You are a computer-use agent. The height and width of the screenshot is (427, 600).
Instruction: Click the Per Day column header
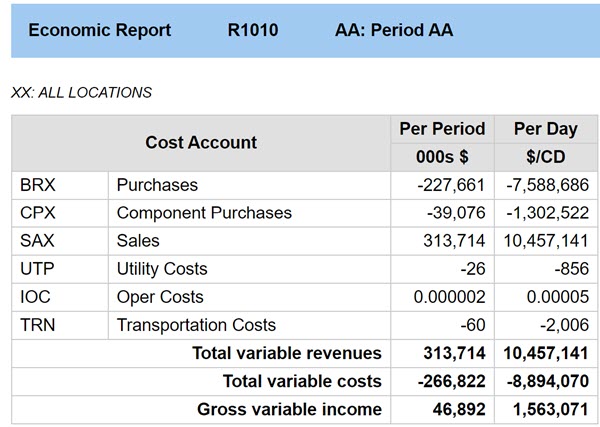coord(545,129)
